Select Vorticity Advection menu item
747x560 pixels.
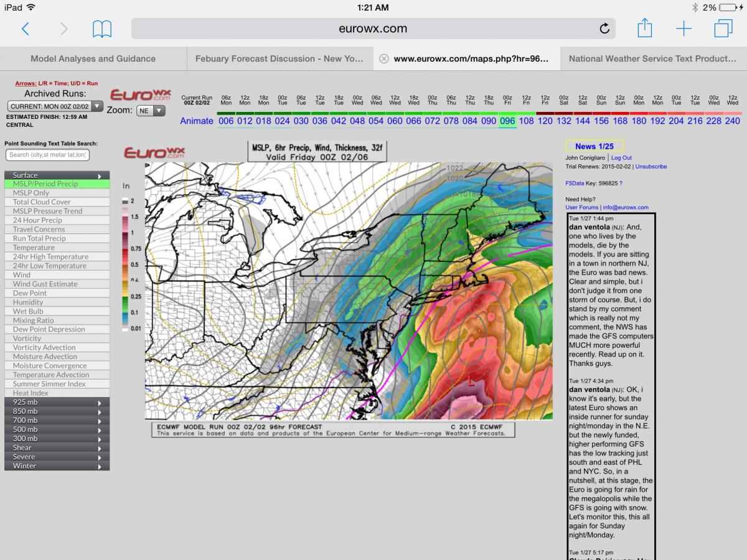(57, 348)
